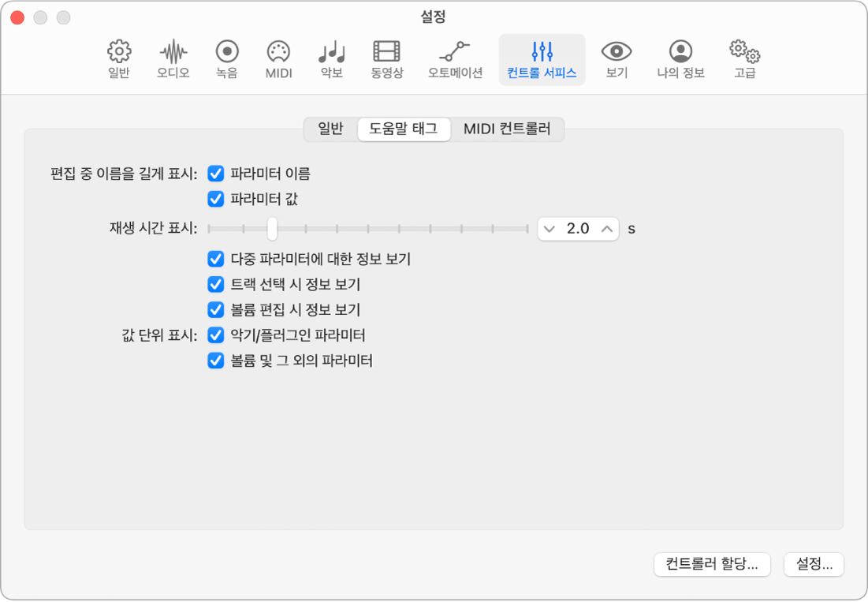Viewport: 868px width, 602px height.
Task: Open the MIDI settings pane
Action: (x=278, y=59)
